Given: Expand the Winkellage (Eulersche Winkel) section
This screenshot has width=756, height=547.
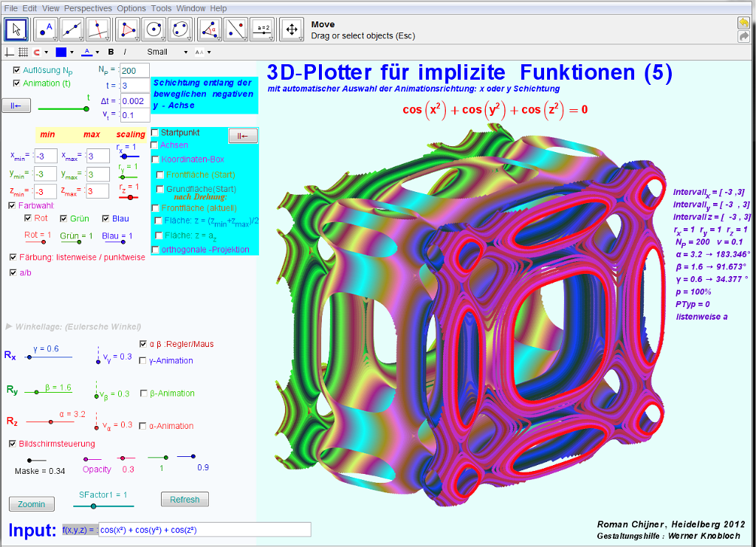Looking at the screenshot, I should [10, 326].
